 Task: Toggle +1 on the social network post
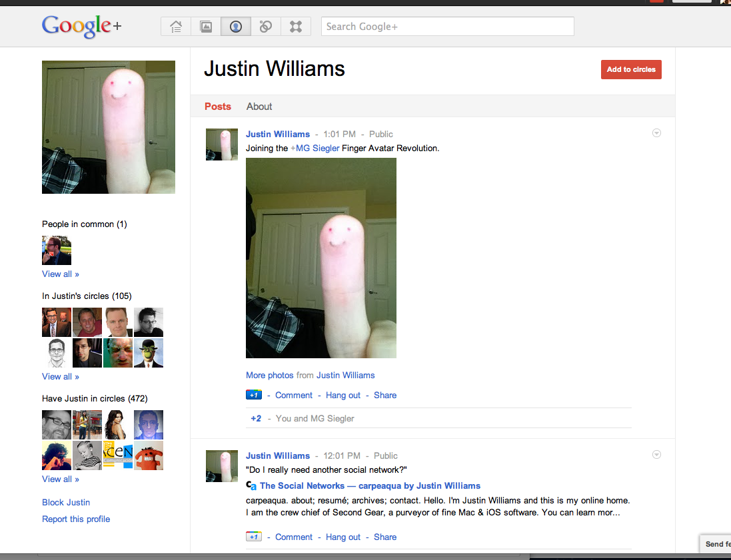(x=254, y=537)
